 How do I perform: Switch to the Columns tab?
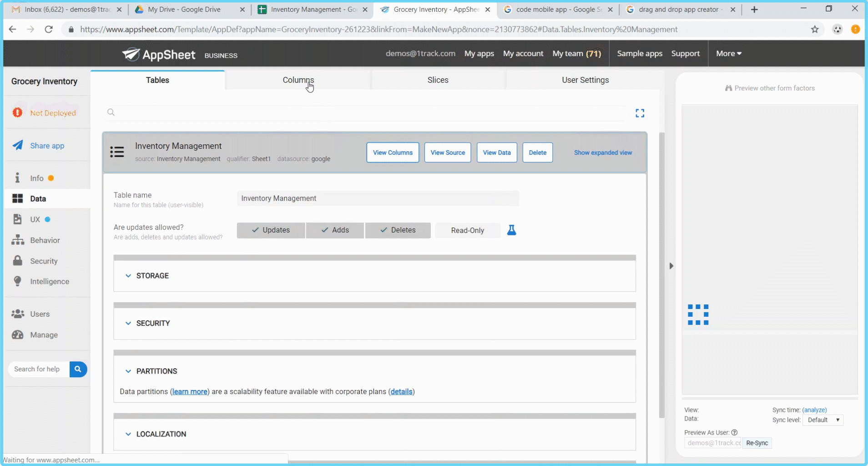pyautogui.click(x=298, y=80)
